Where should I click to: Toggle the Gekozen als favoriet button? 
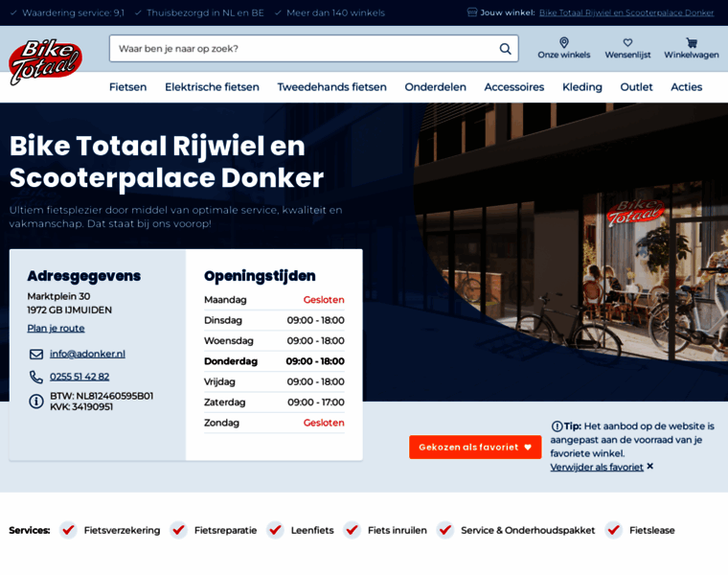point(475,447)
